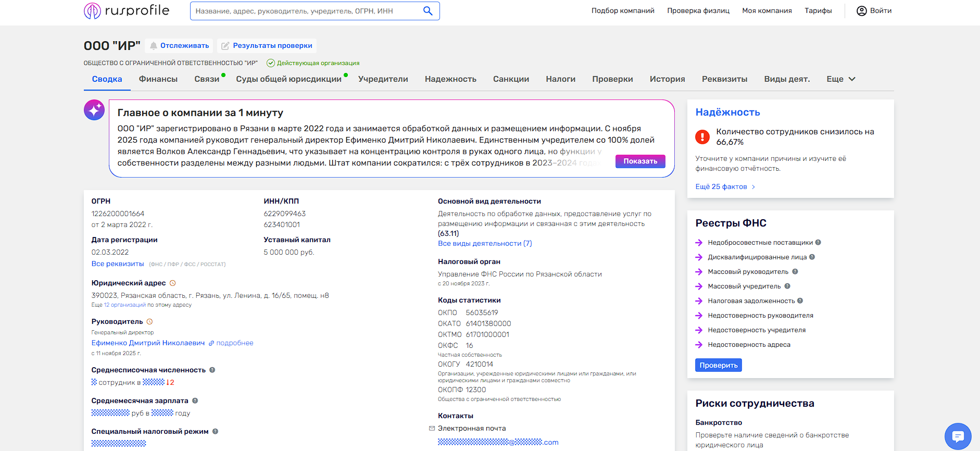This screenshot has height=451, width=980.
Task: Open Проверка физлиц in header
Action: point(698,11)
